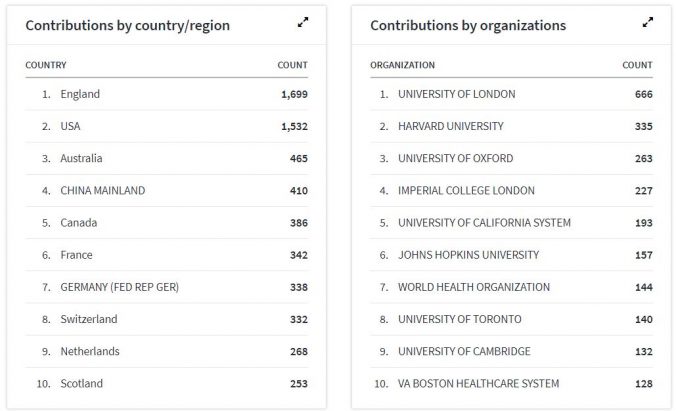Select WORLD HEALTH ORGANIZATION row

[x=473, y=287]
